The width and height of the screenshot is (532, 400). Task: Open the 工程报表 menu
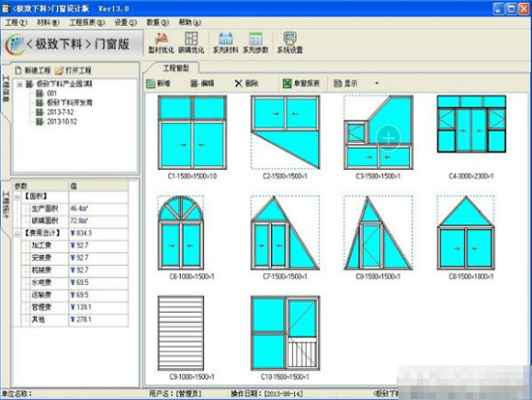coord(87,23)
